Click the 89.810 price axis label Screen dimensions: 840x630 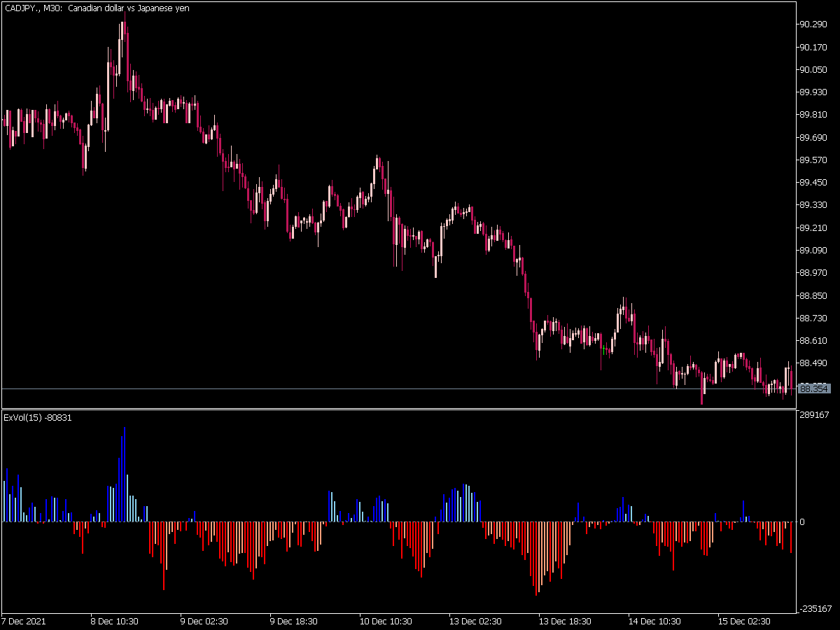[x=813, y=115]
